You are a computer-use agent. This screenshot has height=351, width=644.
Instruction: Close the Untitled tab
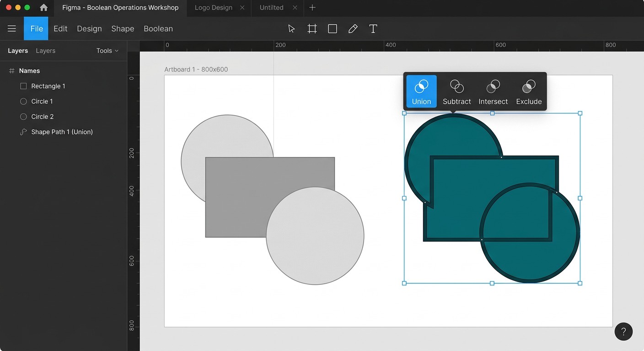(295, 8)
